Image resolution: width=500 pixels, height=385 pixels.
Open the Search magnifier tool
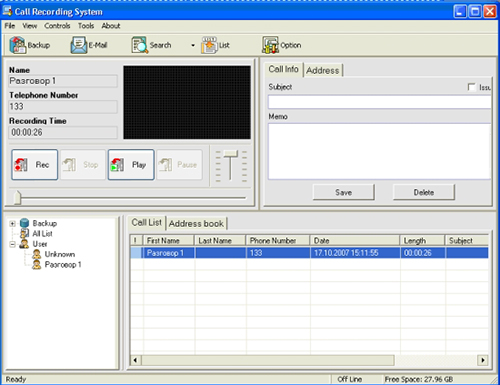coord(140,45)
